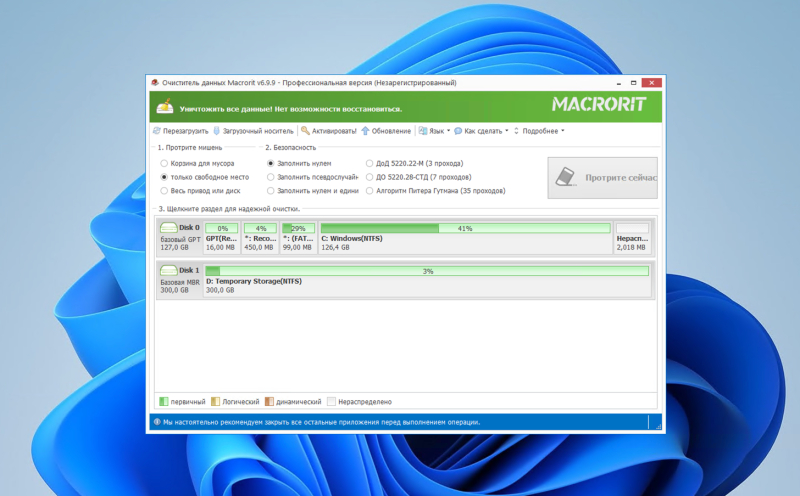Select the GPT(Re... 16,00 MB partition

[x=221, y=238]
